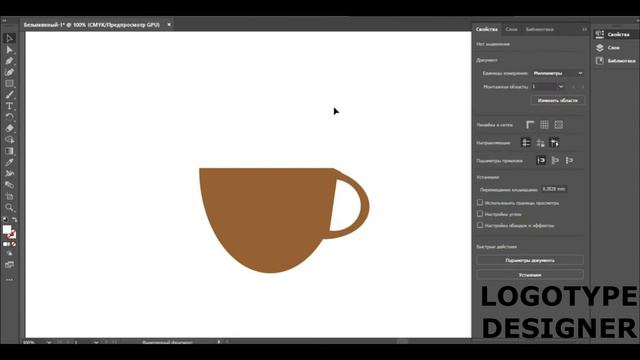Select the Gradient tool

point(9,151)
